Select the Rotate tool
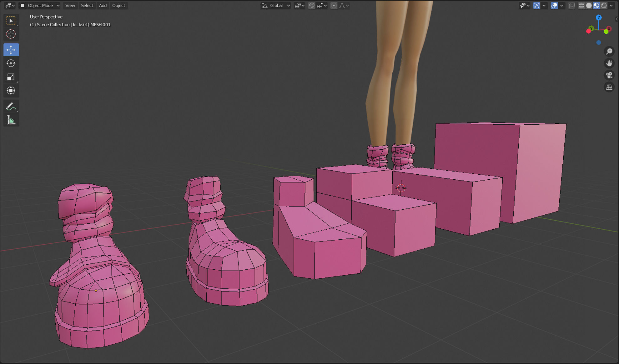 [11, 63]
